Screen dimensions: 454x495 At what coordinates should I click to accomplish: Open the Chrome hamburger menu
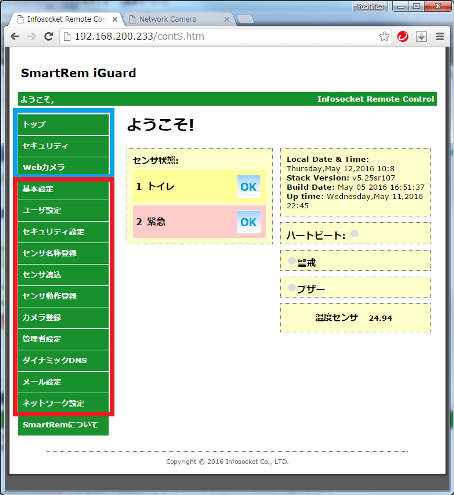(440, 36)
